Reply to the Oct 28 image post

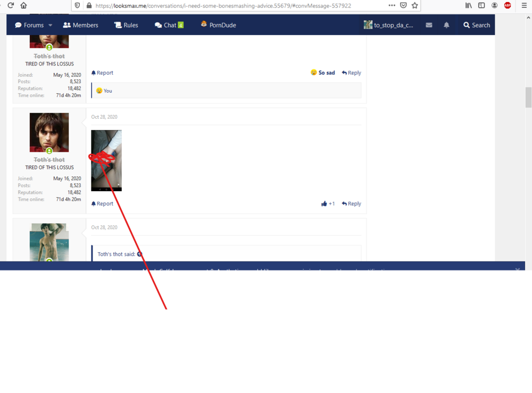(352, 204)
